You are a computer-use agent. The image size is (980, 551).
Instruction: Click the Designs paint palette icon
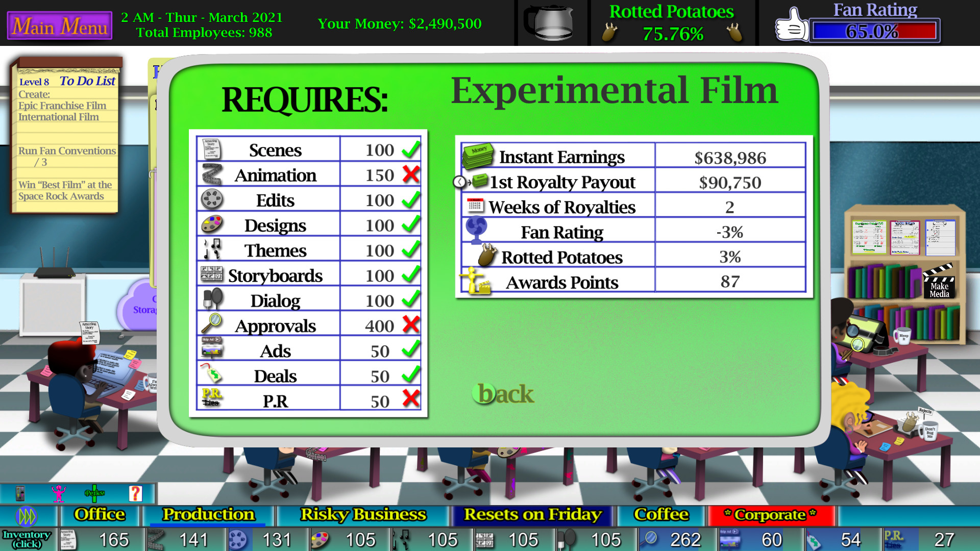[x=211, y=223]
